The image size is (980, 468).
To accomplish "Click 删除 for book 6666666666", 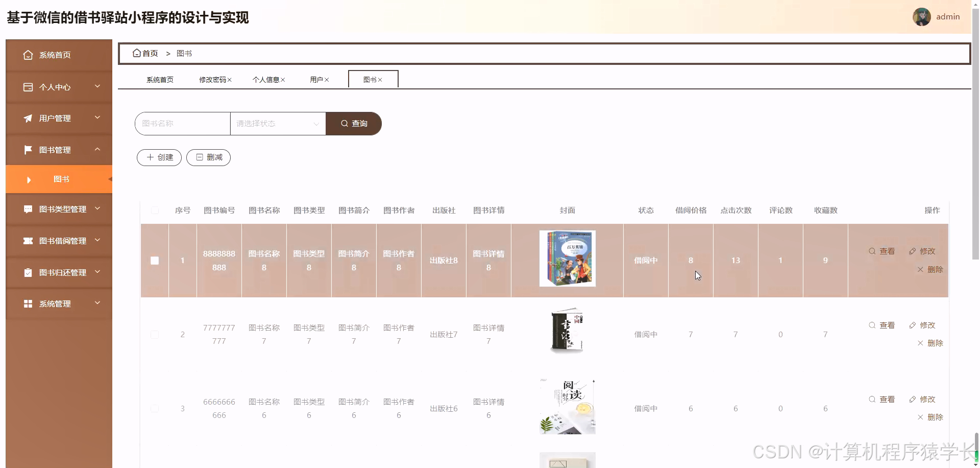I will tap(930, 417).
